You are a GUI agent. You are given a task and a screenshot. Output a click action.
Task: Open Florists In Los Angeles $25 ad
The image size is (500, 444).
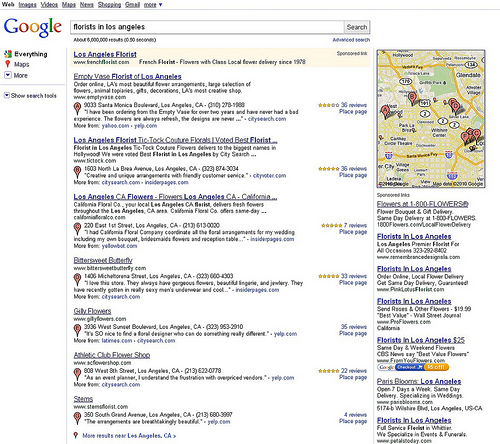[x=421, y=340]
